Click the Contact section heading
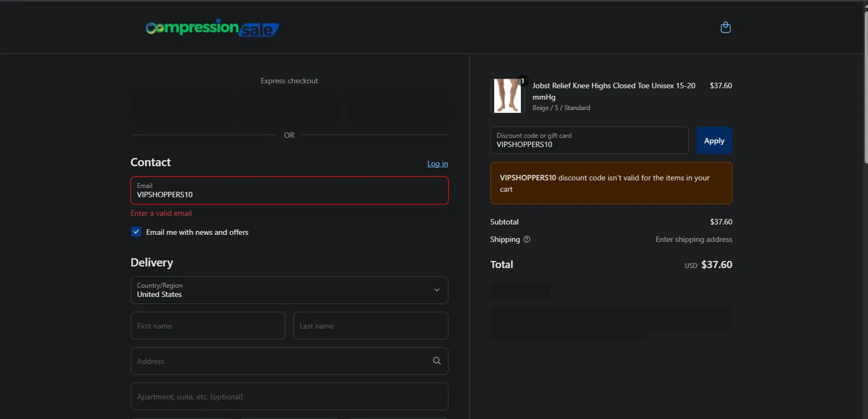The width and height of the screenshot is (868, 419). (x=150, y=162)
